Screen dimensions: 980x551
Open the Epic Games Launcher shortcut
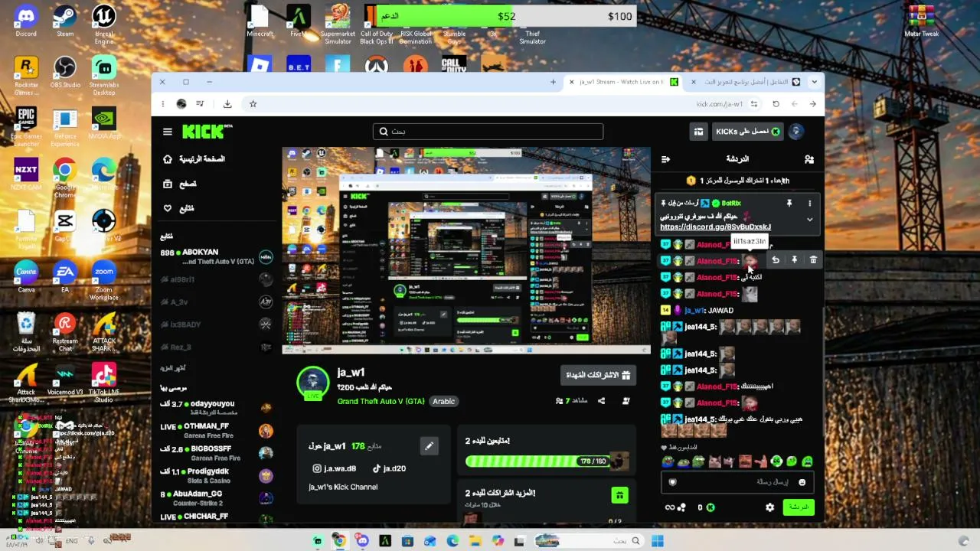[26, 126]
